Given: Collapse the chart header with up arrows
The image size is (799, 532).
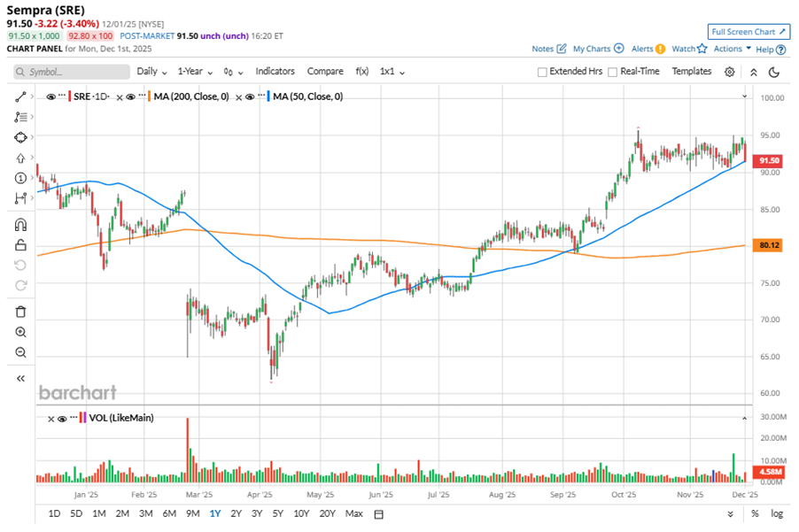Looking at the screenshot, I should pyautogui.click(x=754, y=72).
